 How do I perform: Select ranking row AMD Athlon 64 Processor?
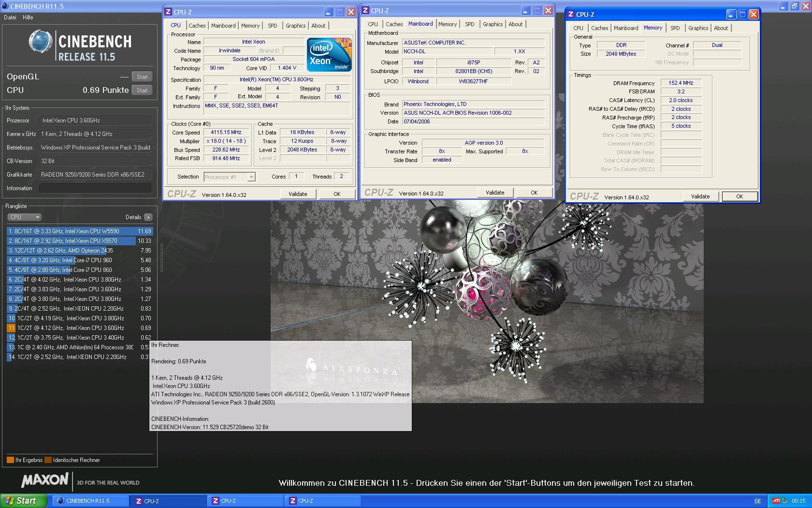pyautogui.click(x=80, y=347)
